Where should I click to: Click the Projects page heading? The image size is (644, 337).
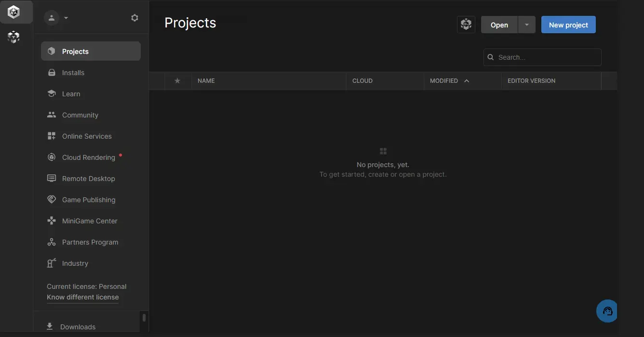click(190, 23)
